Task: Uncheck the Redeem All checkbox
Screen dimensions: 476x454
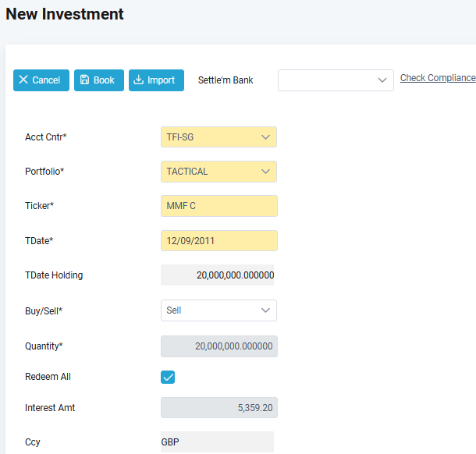Action: pos(168,378)
